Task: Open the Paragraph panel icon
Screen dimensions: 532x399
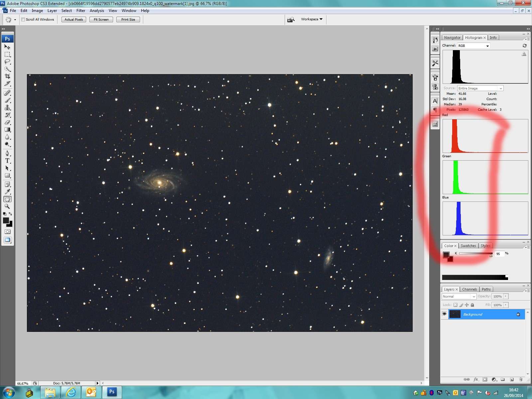Action: click(435, 110)
